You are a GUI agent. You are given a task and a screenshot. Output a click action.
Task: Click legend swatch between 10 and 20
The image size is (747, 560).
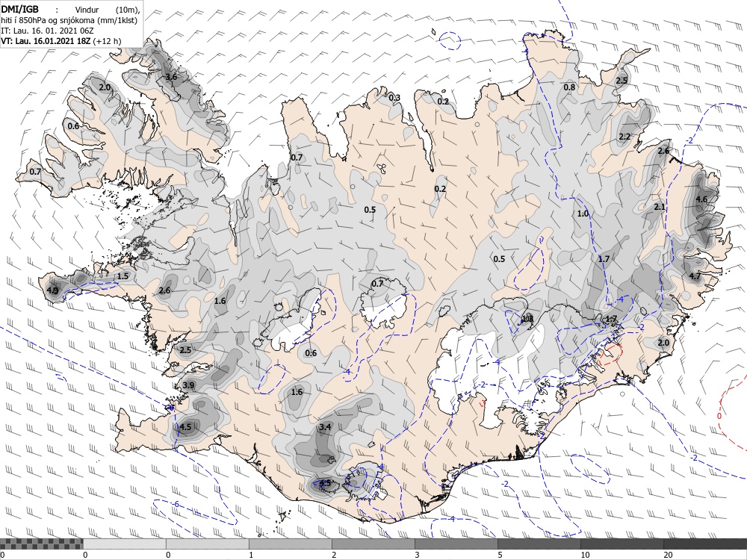[x=622, y=544]
